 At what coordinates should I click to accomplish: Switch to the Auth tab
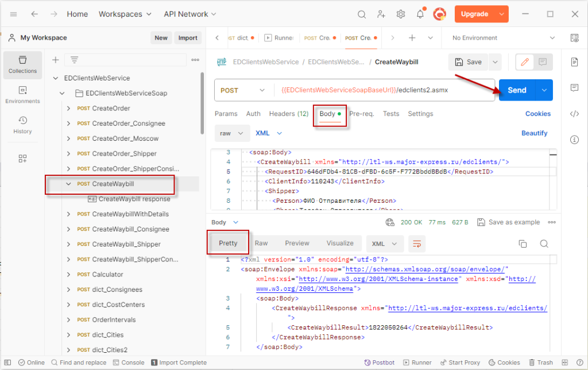click(x=253, y=114)
